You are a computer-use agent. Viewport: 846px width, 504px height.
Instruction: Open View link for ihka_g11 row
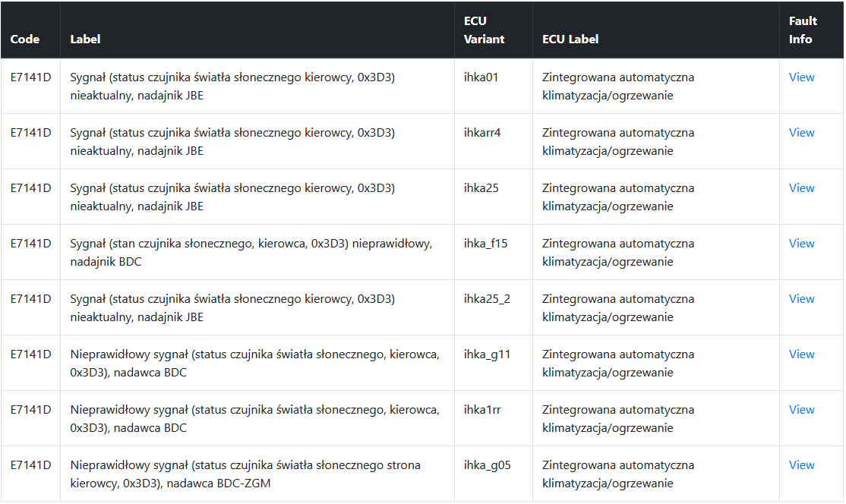tap(801, 354)
